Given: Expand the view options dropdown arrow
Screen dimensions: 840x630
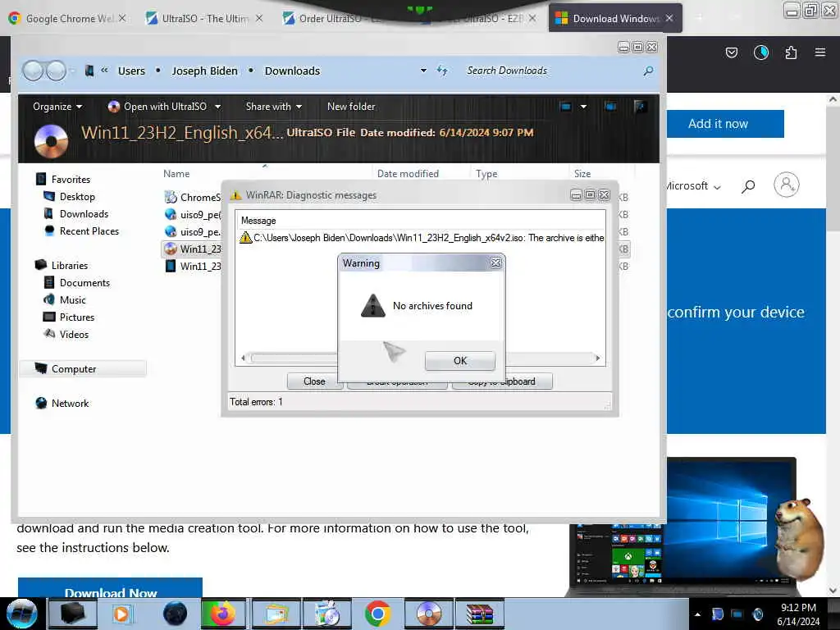Looking at the screenshot, I should click(583, 107).
